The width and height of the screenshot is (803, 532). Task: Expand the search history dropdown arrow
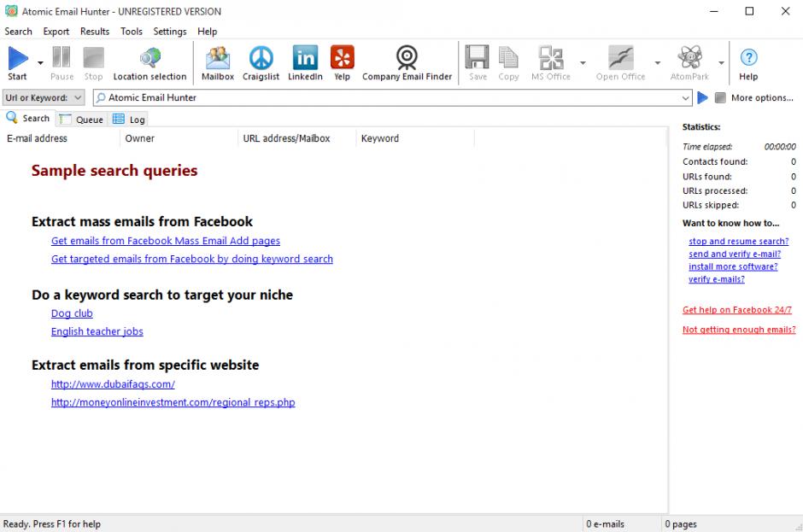tap(686, 98)
